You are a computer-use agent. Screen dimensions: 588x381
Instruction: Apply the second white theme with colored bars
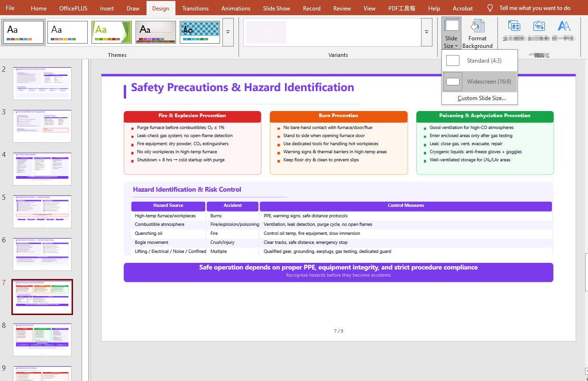(68, 32)
